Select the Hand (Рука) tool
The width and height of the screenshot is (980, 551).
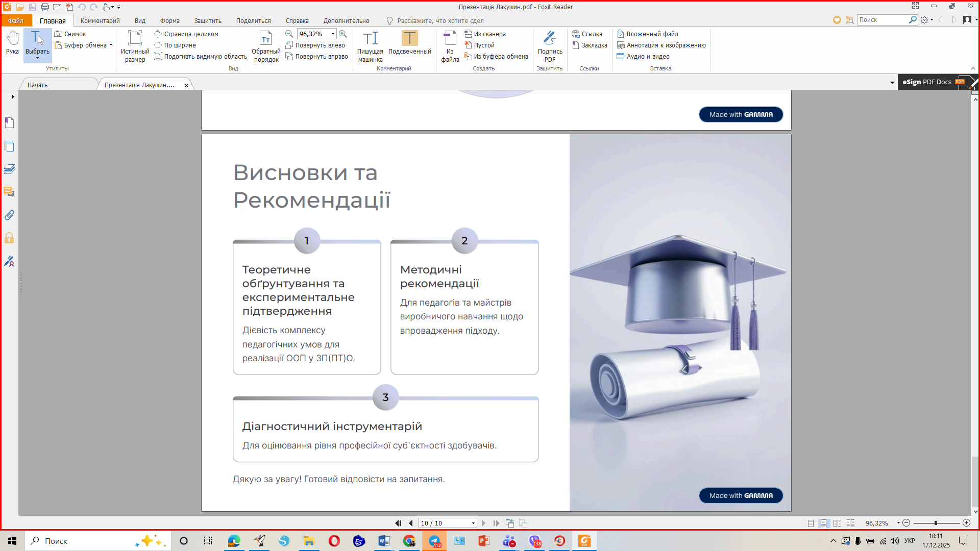point(12,43)
